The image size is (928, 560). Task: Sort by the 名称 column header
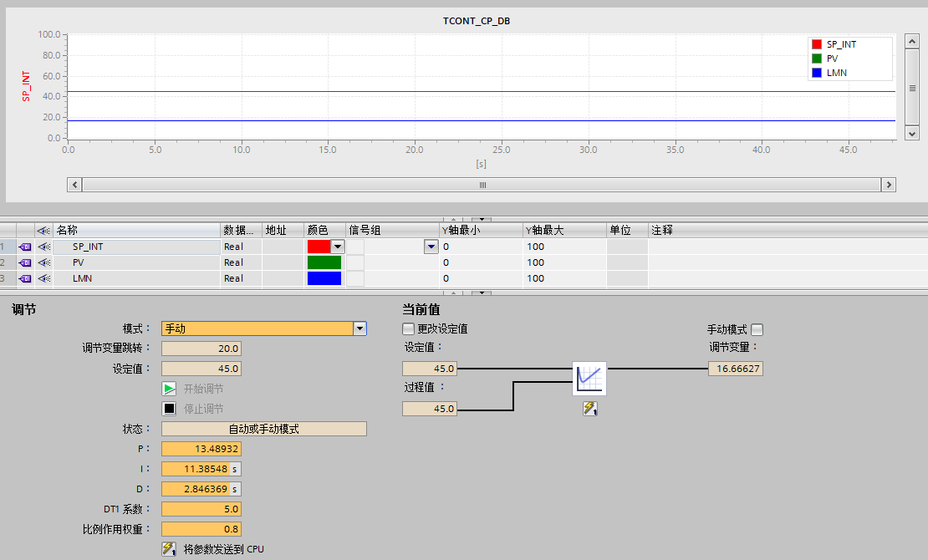pos(136,231)
